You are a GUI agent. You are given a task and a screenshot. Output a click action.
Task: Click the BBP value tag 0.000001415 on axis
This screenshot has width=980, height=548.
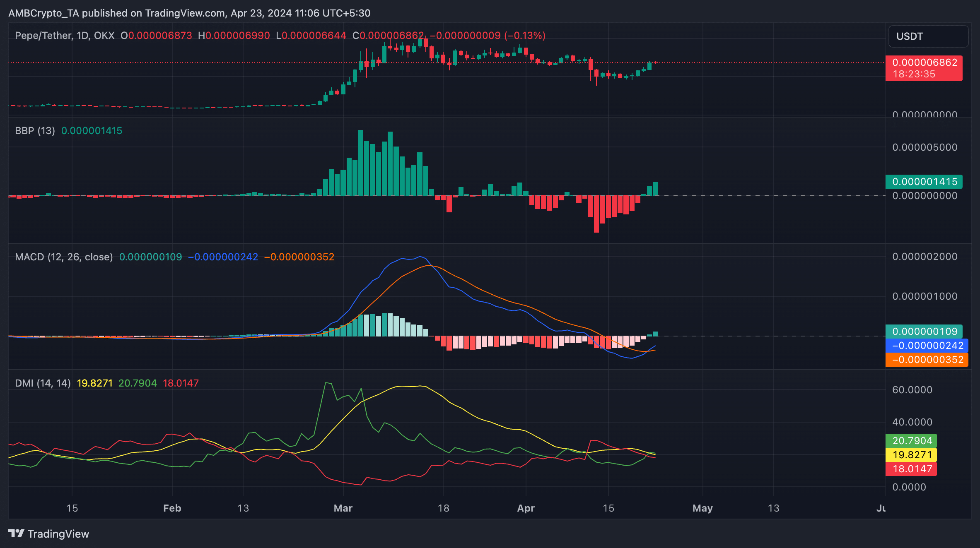(924, 181)
